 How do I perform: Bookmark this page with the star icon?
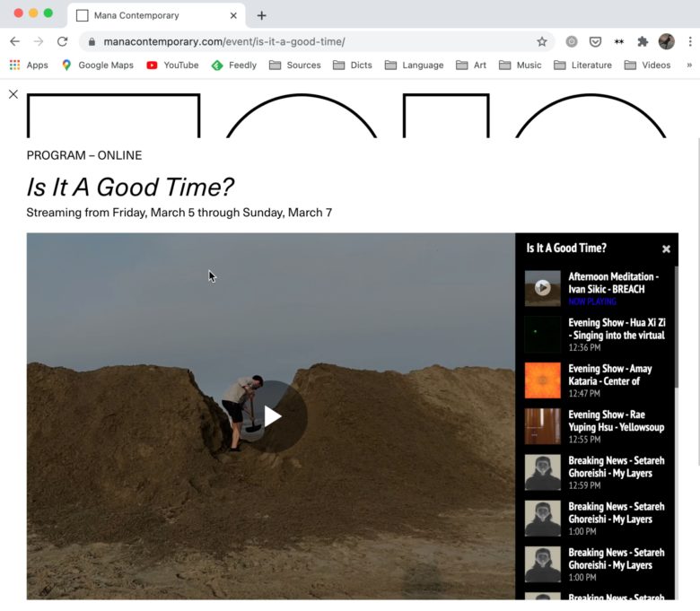coord(542,41)
